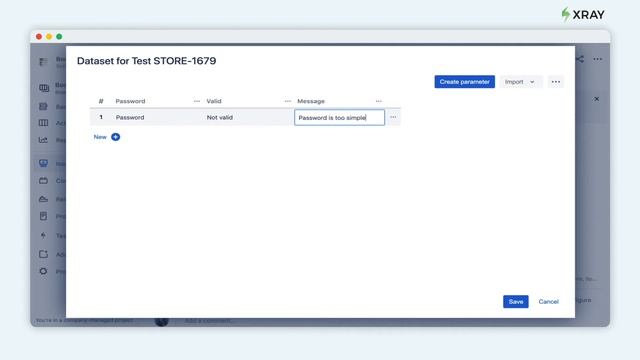Open the Xray testing bolt icon in sidebar

(43, 236)
